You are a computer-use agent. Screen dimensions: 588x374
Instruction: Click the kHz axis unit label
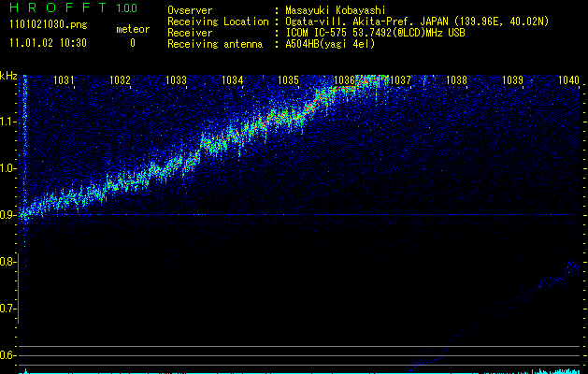coord(8,76)
